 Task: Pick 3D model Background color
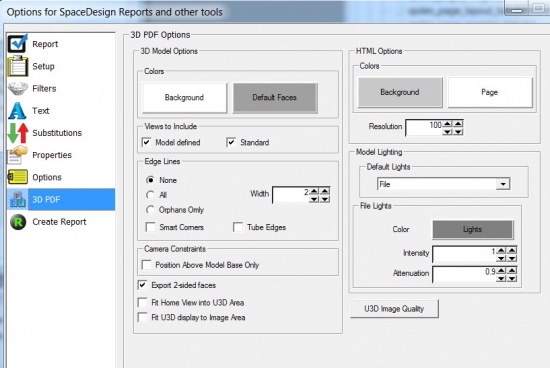click(x=185, y=98)
